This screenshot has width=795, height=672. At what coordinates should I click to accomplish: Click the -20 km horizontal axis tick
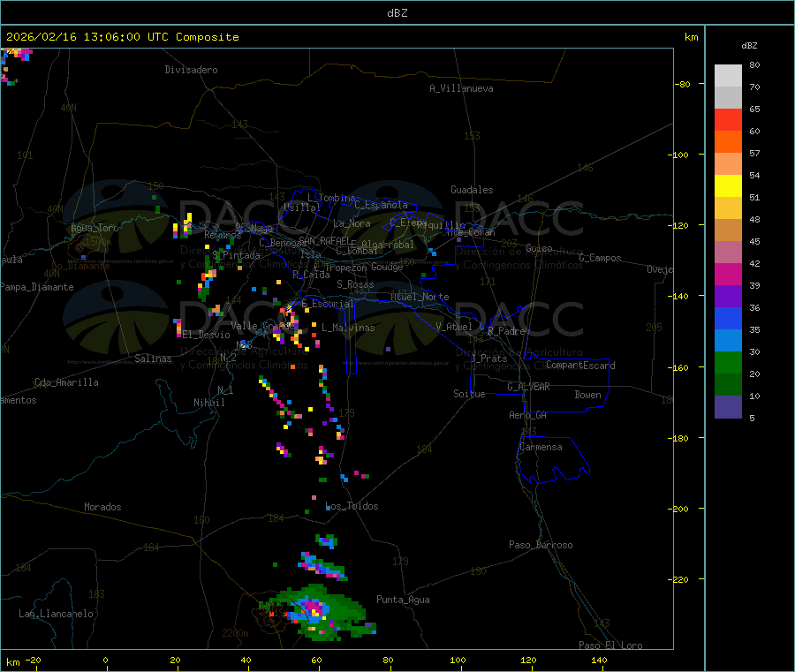tap(34, 660)
